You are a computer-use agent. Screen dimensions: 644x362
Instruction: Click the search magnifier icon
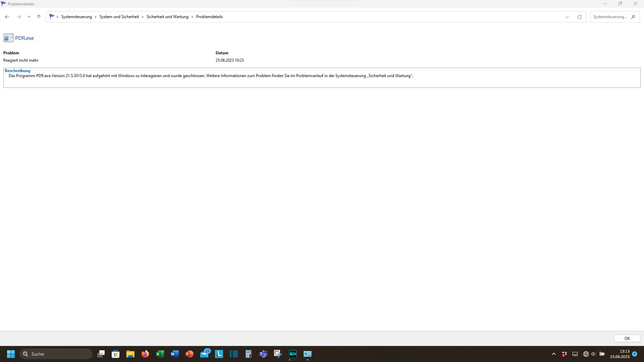pos(633,17)
